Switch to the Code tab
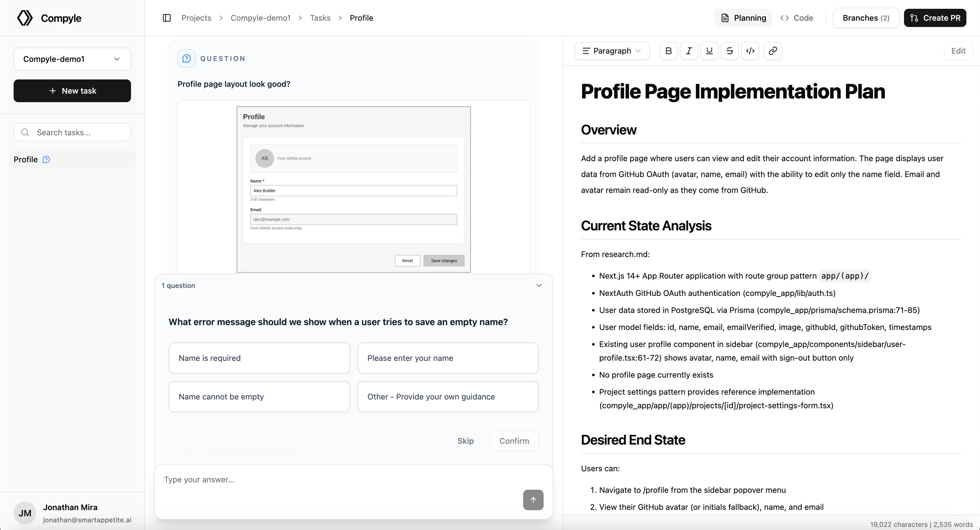 pyautogui.click(x=797, y=18)
